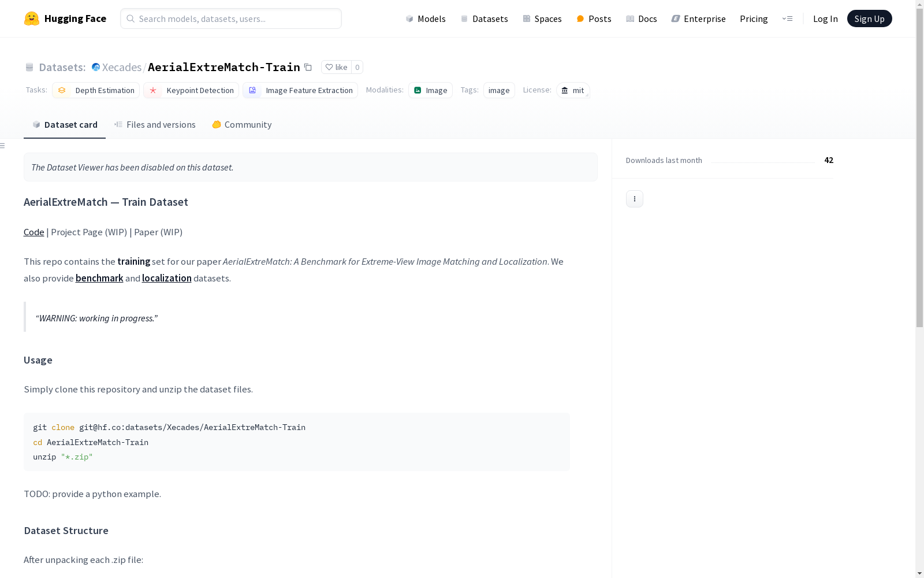Viewport: 924px width, 578px height.
Task: Click the Usage heading
Action: click(38, 360)
